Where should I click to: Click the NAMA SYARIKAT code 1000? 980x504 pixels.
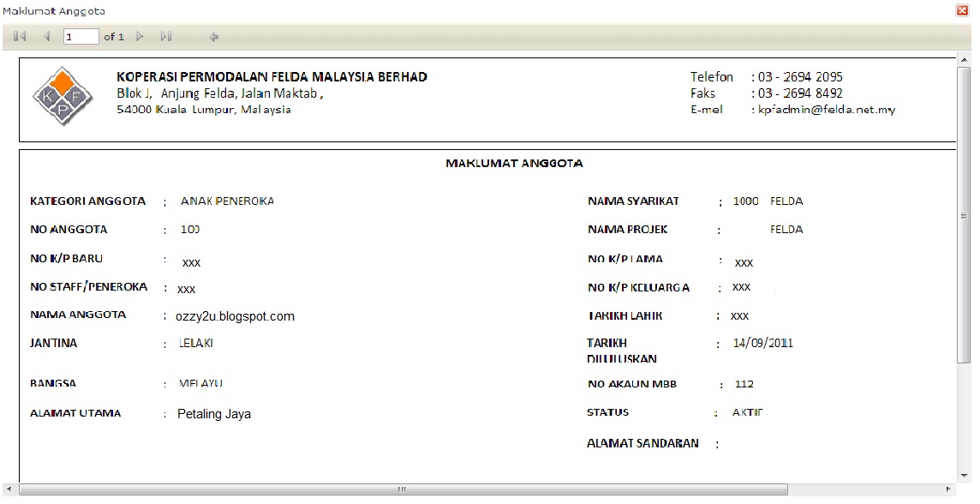745,201
